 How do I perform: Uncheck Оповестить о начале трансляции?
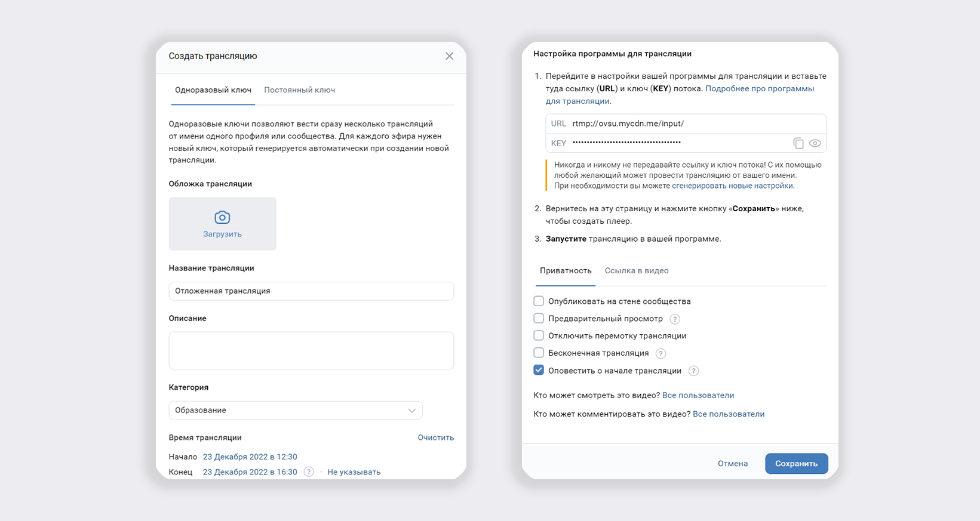point(539,371)
